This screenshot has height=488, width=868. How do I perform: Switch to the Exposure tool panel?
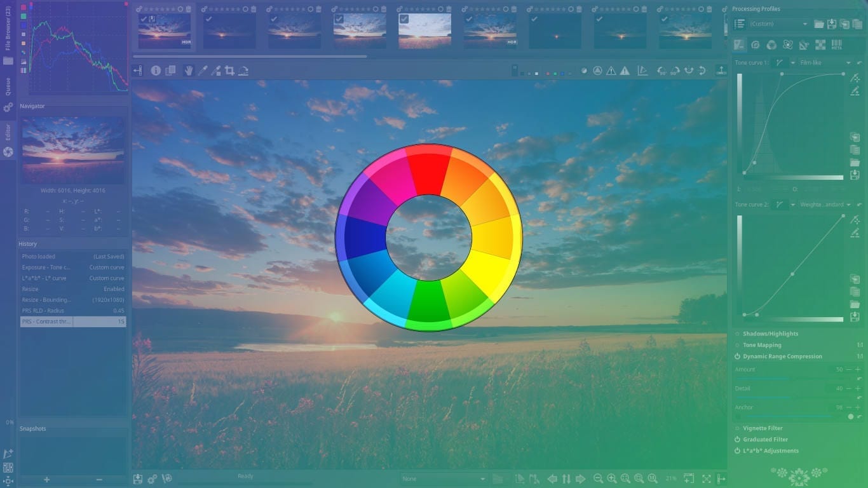point(740,45)
